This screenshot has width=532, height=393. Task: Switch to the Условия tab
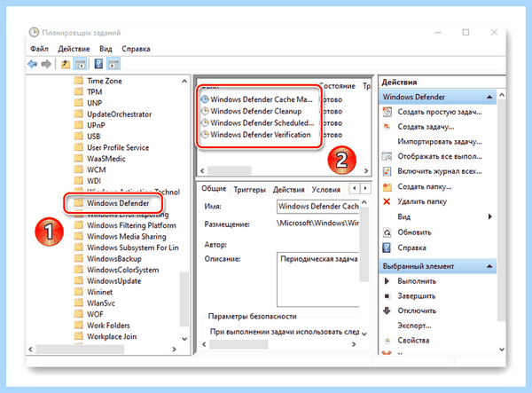[326, 190]
